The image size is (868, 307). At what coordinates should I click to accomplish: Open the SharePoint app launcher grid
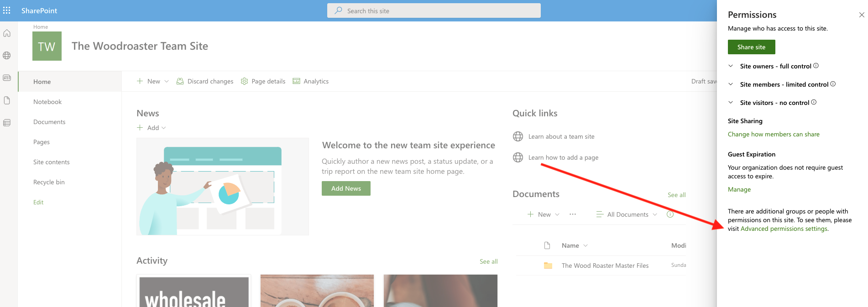click(x=7, y=10)
